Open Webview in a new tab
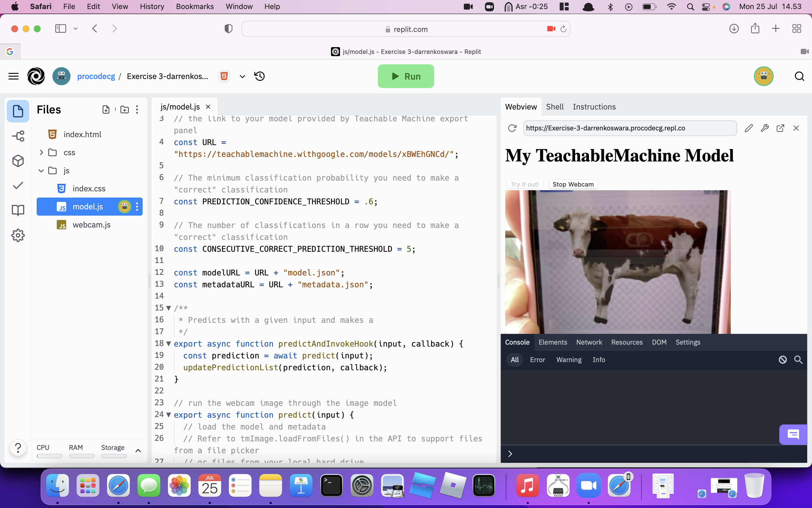Screen dimensions: 812x508 [x=780, y=128]
